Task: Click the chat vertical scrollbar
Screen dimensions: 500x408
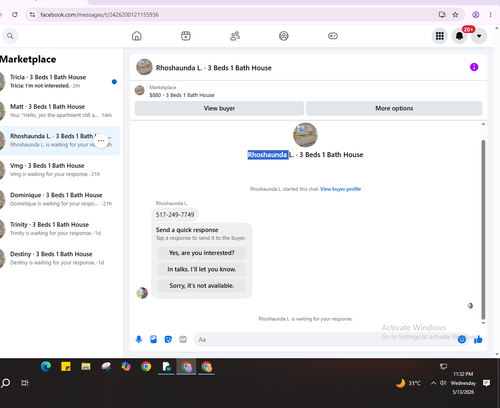Action: (483, 230)
